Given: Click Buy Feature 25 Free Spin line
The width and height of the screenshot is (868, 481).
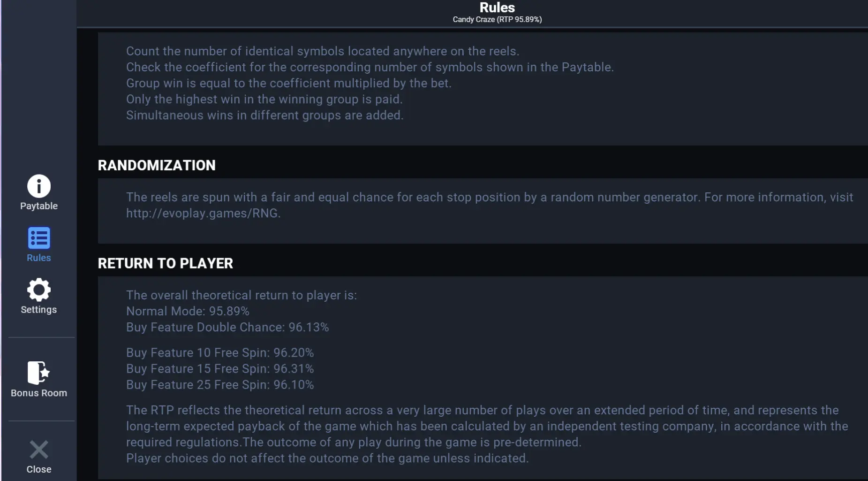Looking at the screenshot, I should [220, 385].
